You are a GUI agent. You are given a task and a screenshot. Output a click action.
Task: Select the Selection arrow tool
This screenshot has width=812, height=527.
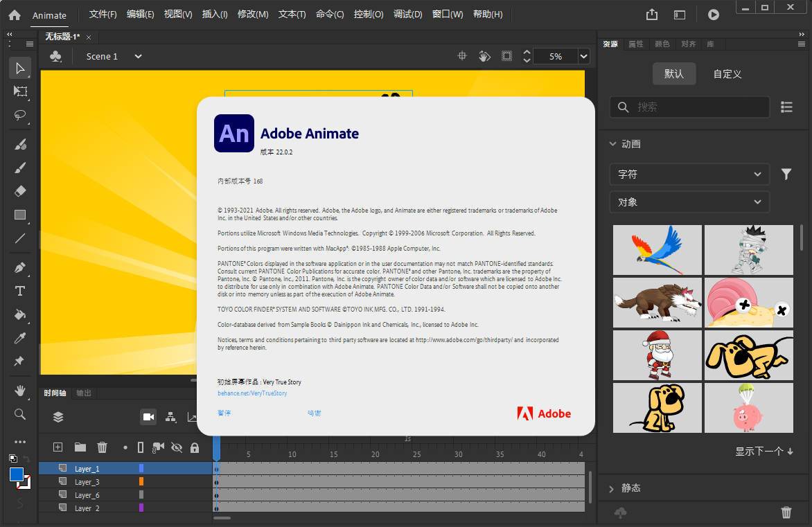coord(19,68)
